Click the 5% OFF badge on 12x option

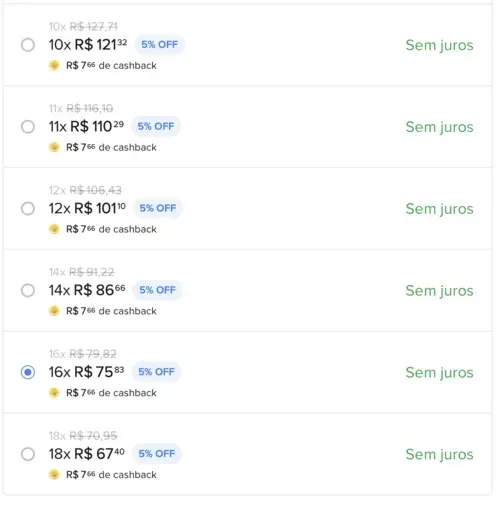coord(158,208)
